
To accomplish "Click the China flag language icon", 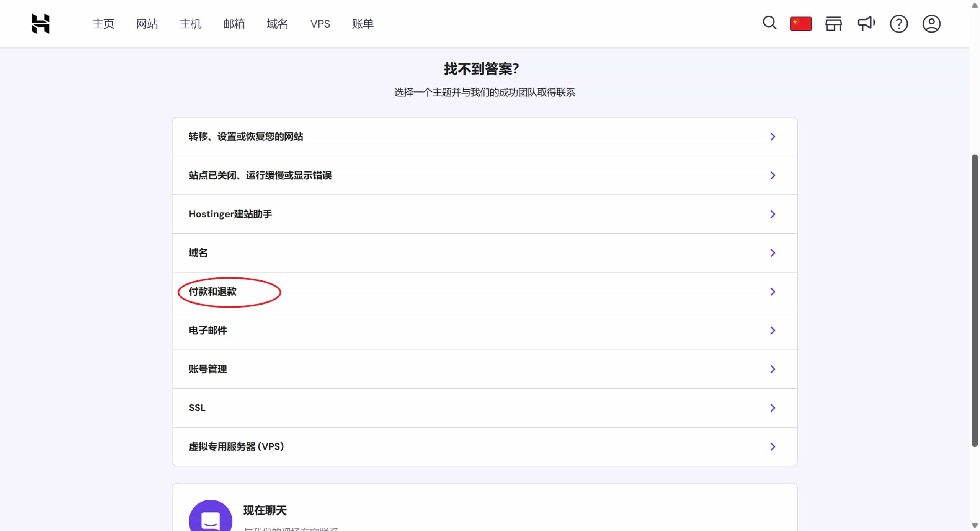I will pyautogui.click(x=801, y=24).
